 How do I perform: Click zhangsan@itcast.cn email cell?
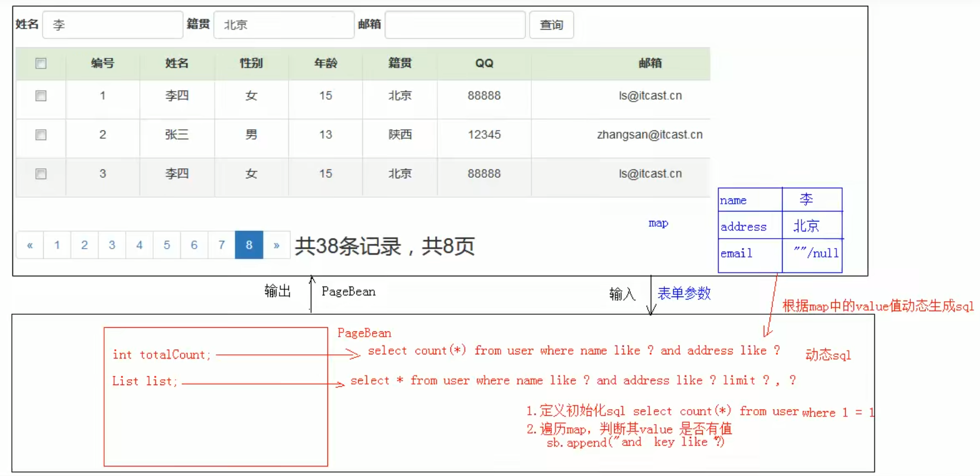tap(650, 135)
